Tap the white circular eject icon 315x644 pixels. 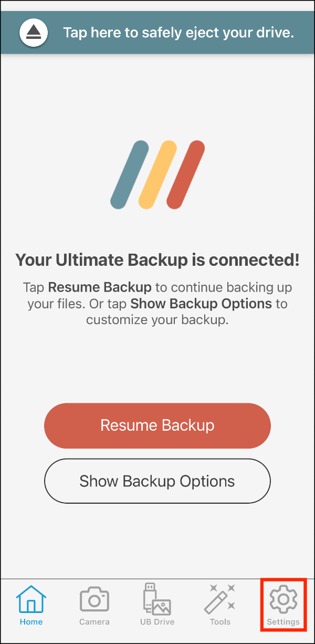click(x=33, y=32)
